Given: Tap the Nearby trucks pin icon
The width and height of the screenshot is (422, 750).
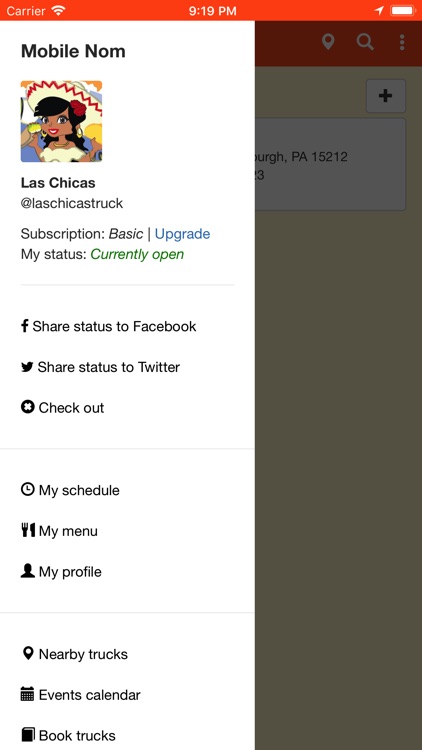Looking at the screenshot, I should coord(28,653).
